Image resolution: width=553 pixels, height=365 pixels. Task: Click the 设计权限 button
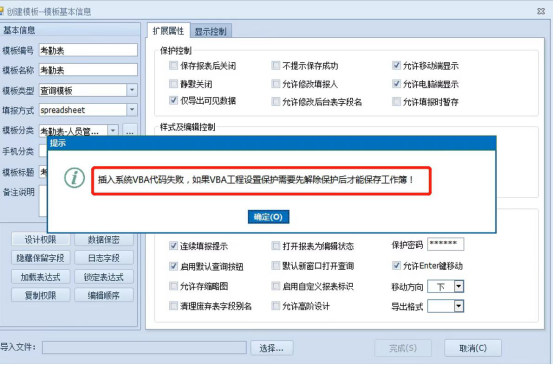(x=41, y=240)
